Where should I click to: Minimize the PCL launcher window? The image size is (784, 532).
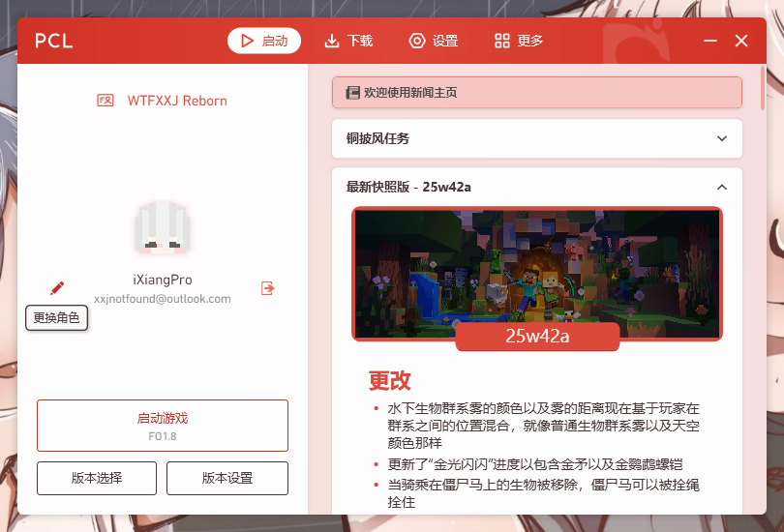(709, 41)
